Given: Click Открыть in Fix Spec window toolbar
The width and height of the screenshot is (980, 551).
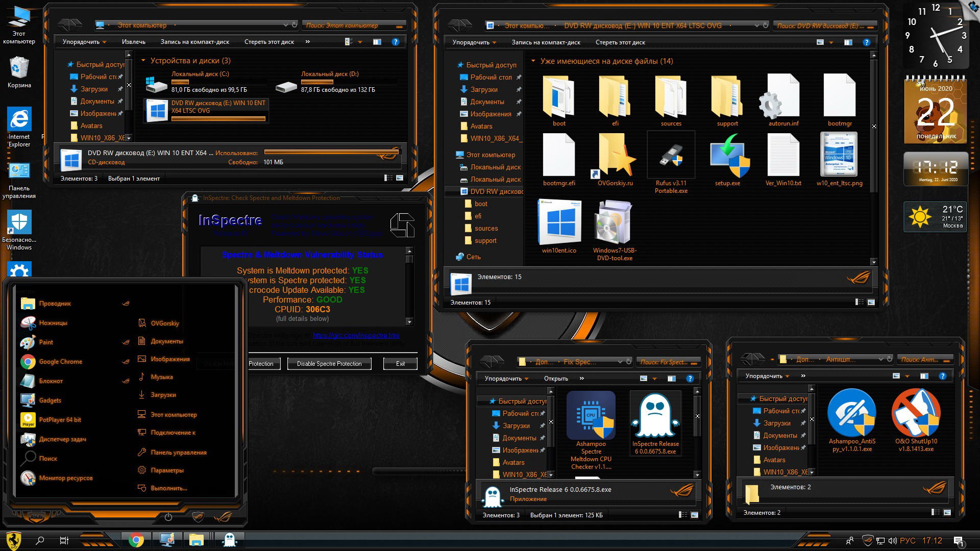Looking at the screenshot, I should [556, 379].
